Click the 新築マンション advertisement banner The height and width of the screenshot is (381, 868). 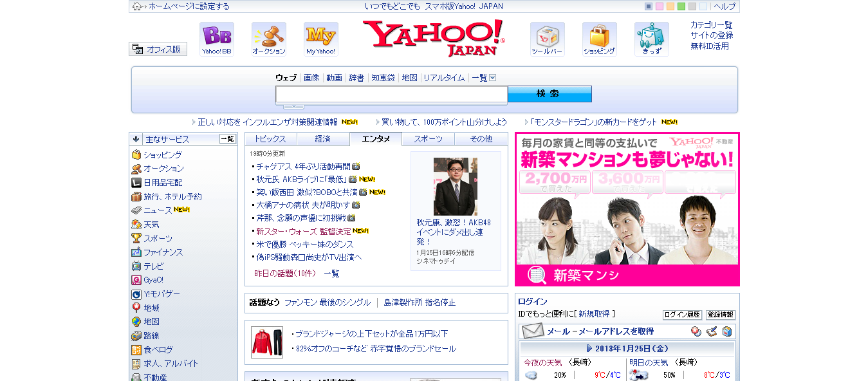tap(627, 209)
